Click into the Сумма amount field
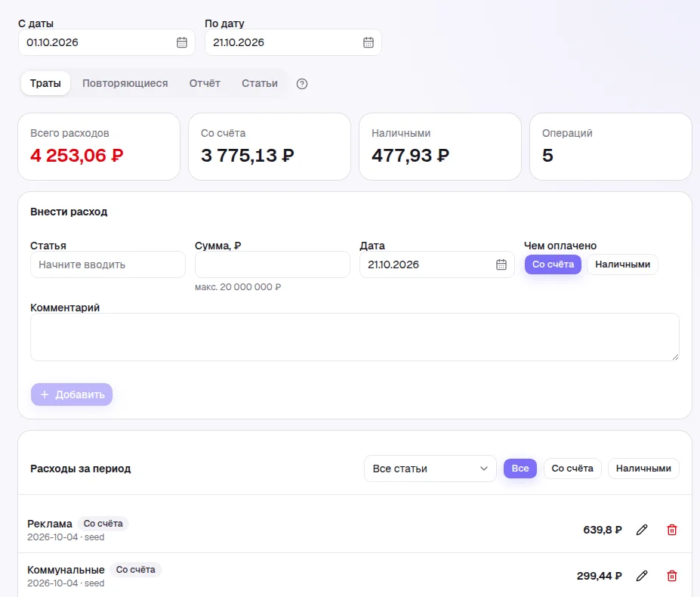Viewport: 700px width, 597px height. coord(273,264)
